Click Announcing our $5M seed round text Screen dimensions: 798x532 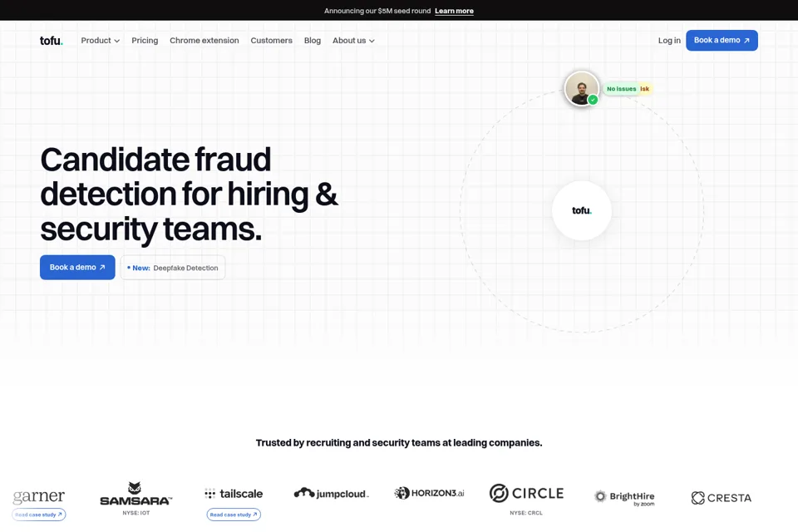(377, 11)
